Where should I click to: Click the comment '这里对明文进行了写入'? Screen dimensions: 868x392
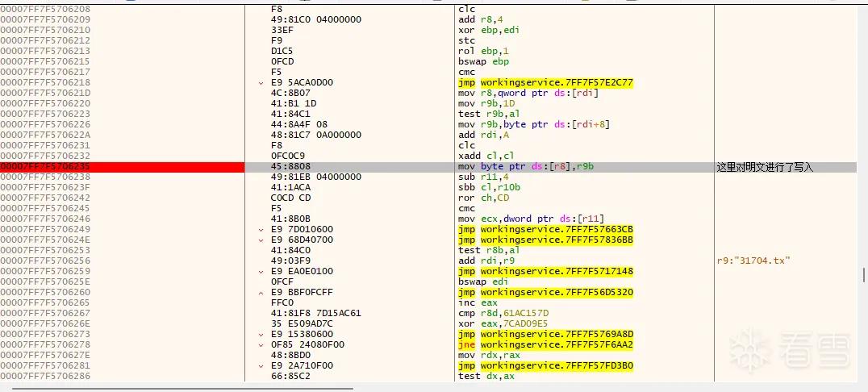tap(765, 167)
